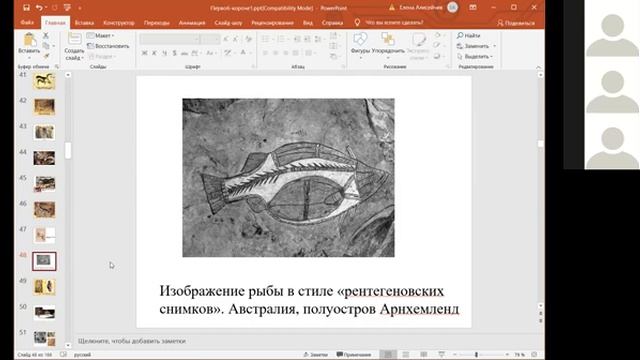Screen dimensions: 640x360
Task: Open the Вставить paste options arrow
Action: pyautogui.click(x=29, y=58)
